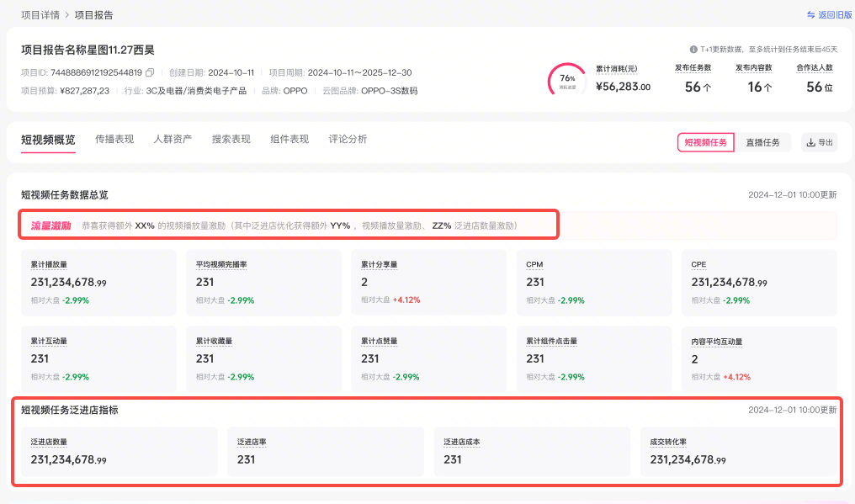Select the 直播任务 toggle option
Viewport: 855px width, 504px height.
click(x=762, y=142)
